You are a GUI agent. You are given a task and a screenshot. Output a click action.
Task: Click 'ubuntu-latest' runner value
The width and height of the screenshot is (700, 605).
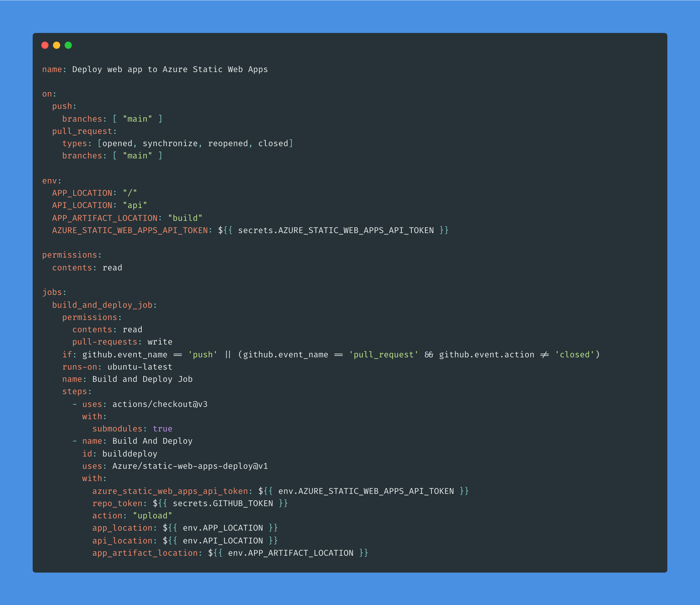pos(139,367)
